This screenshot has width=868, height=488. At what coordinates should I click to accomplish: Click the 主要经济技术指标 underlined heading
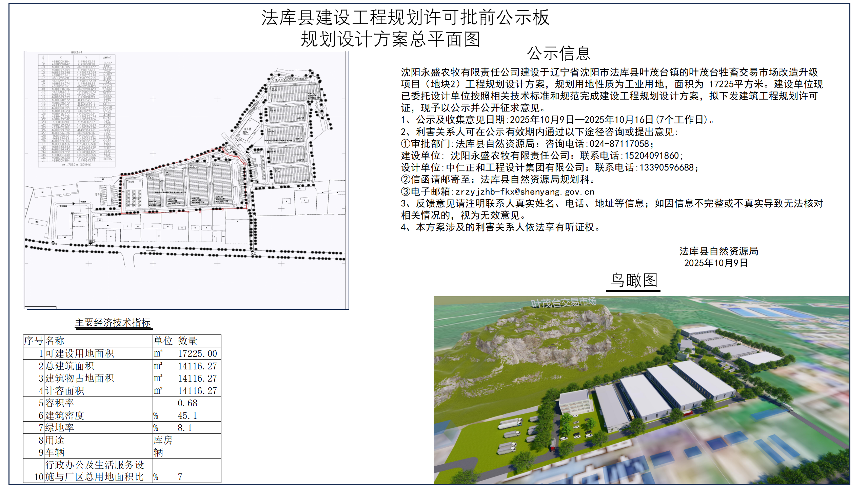(x=113, y=323)
